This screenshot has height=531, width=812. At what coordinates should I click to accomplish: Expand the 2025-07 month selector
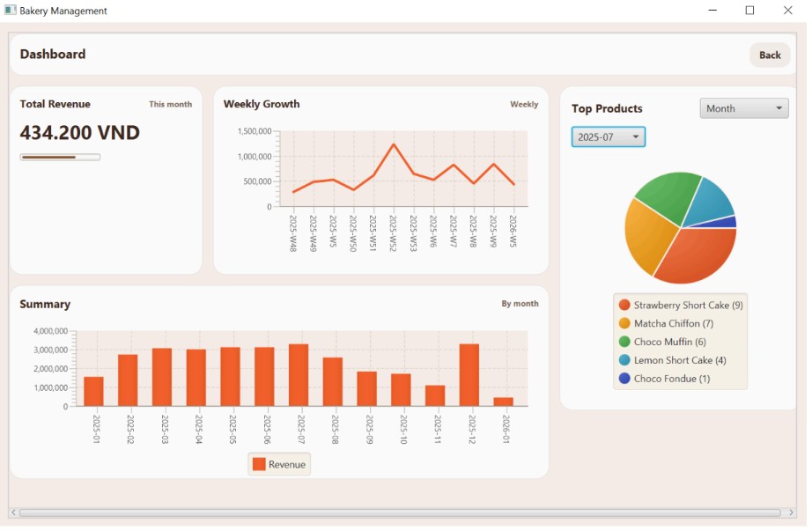pyautogui.click(x=608, y=137)
